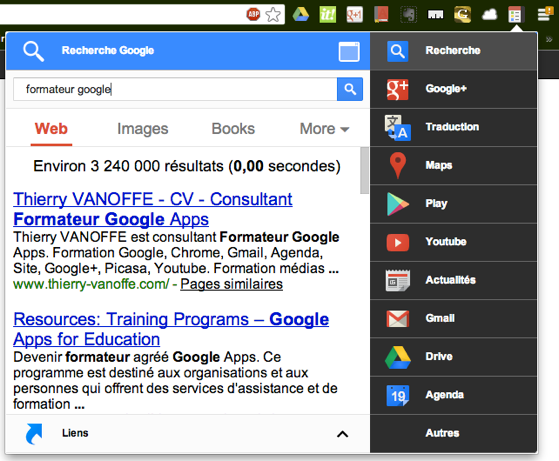Click the gold G extension icon

(x=462, y=15)
